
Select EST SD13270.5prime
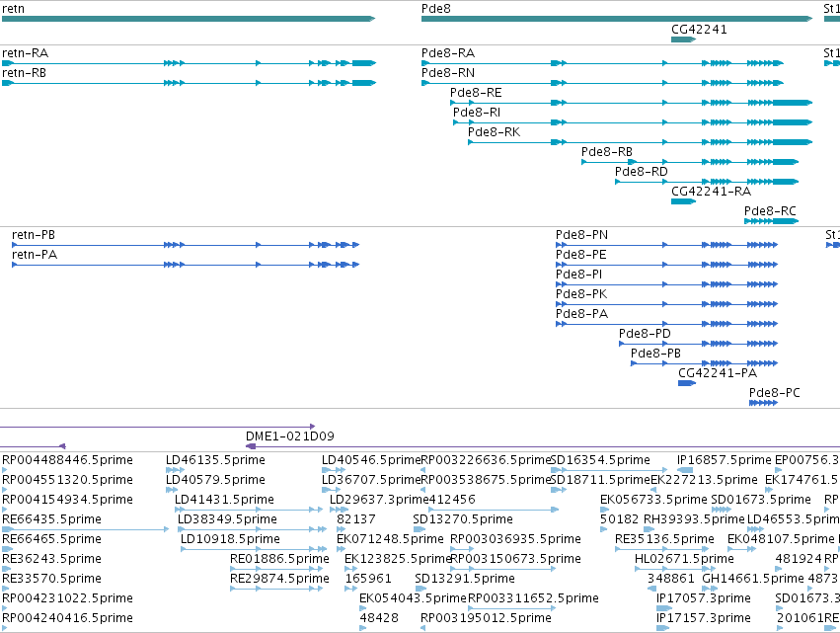[x=463, y=519]
